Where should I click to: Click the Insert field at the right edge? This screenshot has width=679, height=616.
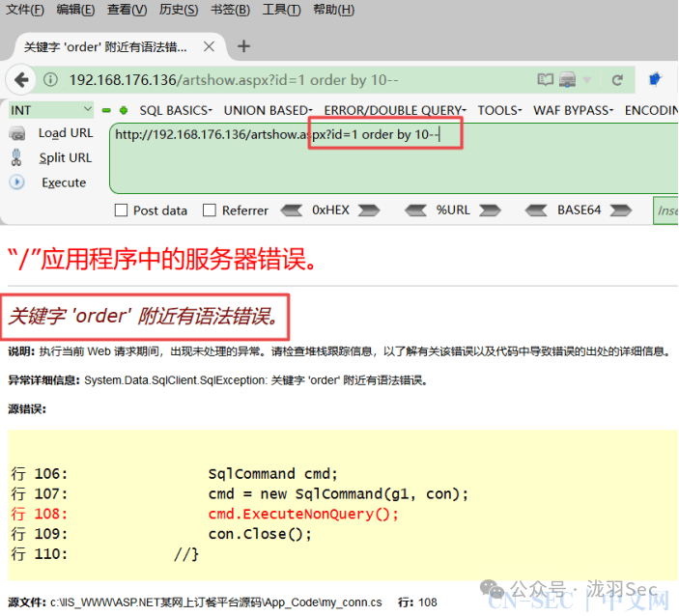click(x=665, y=210)
